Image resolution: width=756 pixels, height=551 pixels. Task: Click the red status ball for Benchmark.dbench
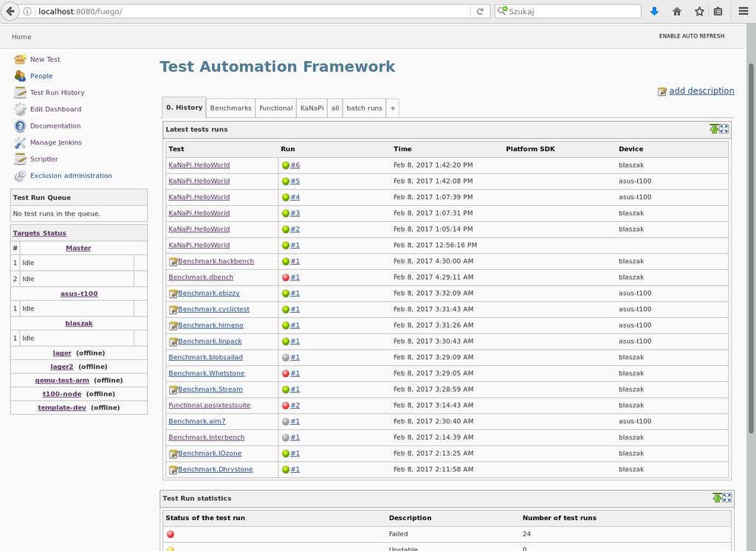click(x=286, y=277)
